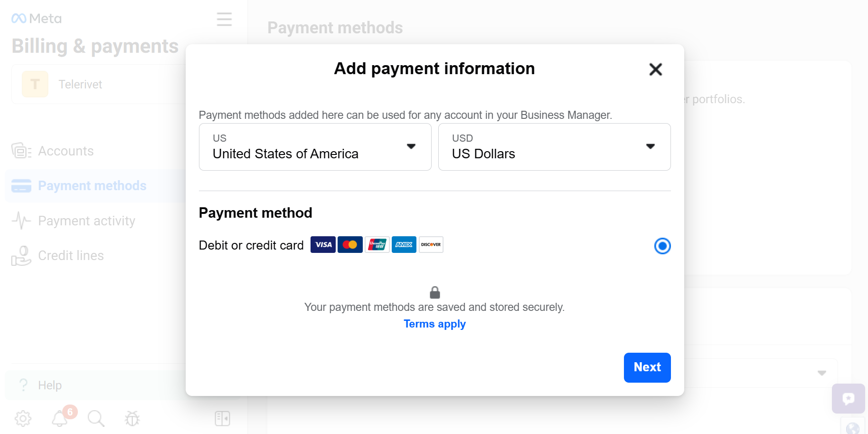The width and height of the screenshot is (868, 434).
Task: Click the Next button
Action: 647,367
